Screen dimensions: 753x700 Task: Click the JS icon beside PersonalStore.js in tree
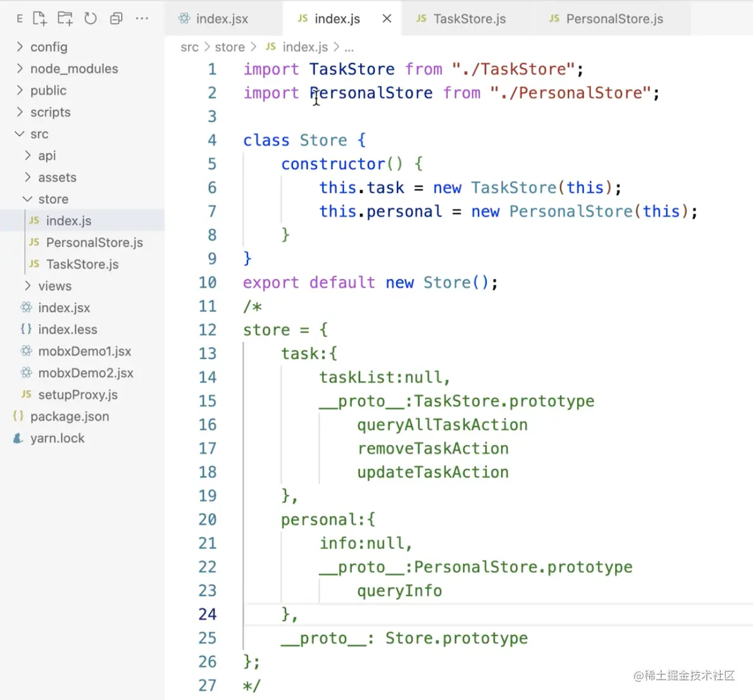[34, 242]
